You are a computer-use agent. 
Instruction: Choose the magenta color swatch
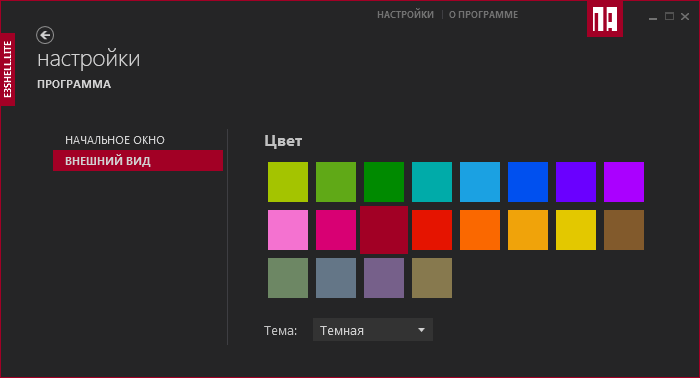pyautogui.click(x=336, y=230)
